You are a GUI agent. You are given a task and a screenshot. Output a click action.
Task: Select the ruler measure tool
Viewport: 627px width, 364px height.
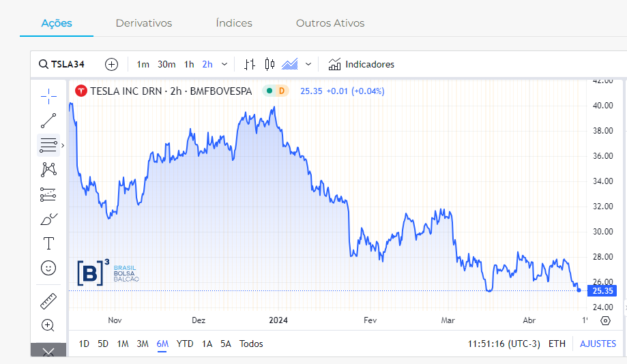(48, 301)
